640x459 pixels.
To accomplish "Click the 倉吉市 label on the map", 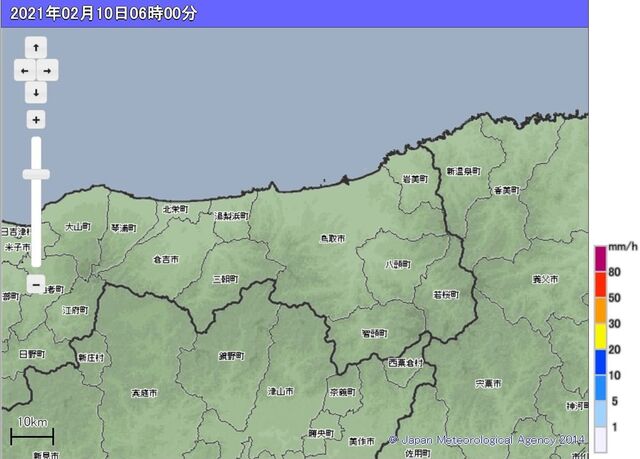I will 166,259.
